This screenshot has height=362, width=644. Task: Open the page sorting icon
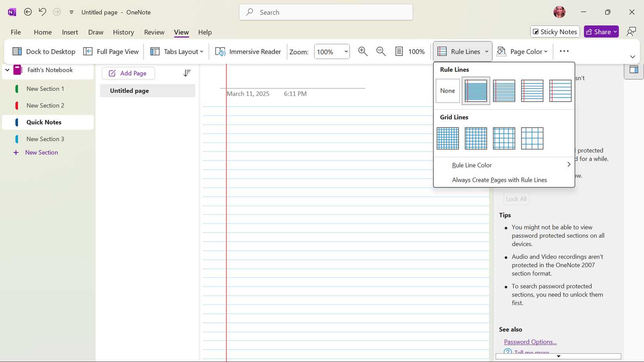tap(187, 73)
